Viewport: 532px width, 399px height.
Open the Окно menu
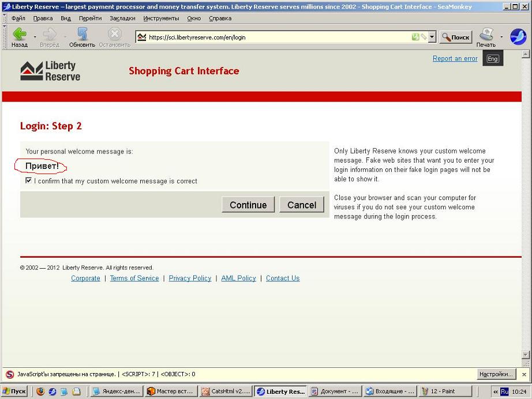(194, 18)
